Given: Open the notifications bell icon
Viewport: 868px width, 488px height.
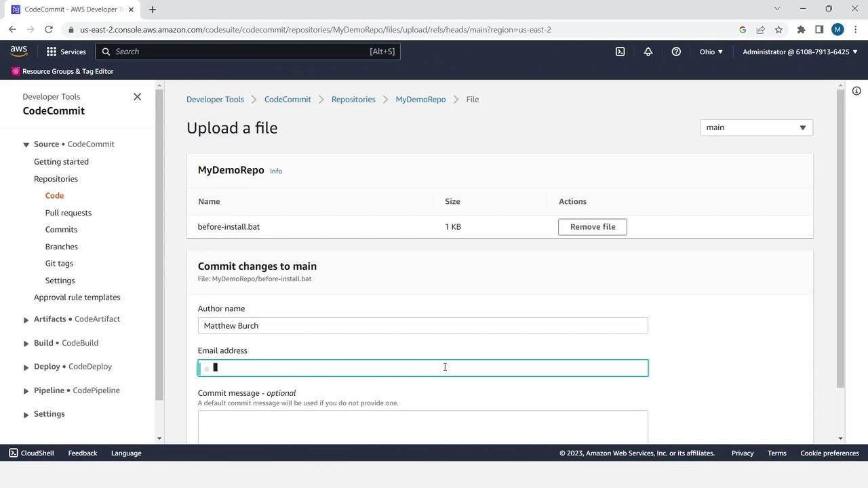Looking at the screenshot, I should point(648,52).
